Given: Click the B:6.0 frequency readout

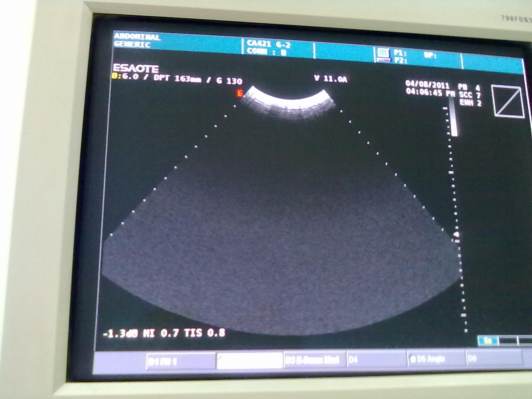Looking at the screenshot, I should coord(125,76).
